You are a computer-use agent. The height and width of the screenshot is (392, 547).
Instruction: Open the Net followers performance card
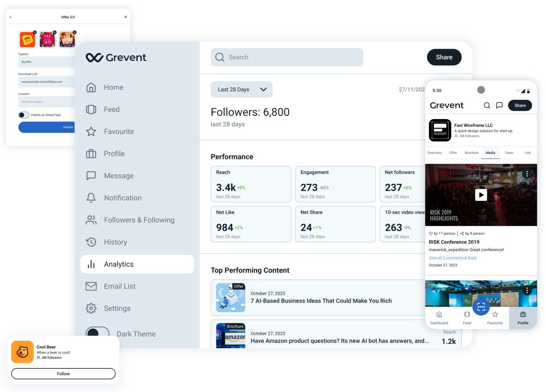click(402, 184)
